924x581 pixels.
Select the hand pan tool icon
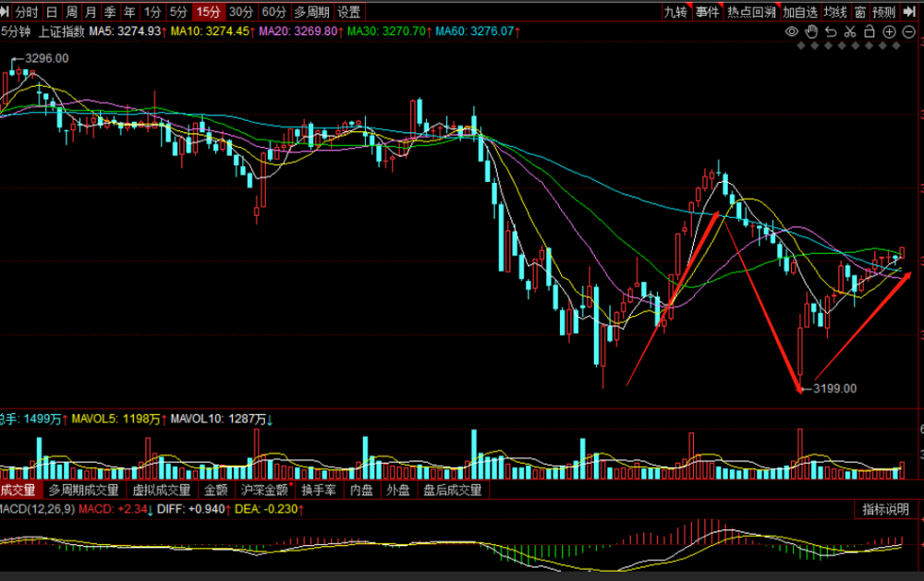tap(811, 31)
